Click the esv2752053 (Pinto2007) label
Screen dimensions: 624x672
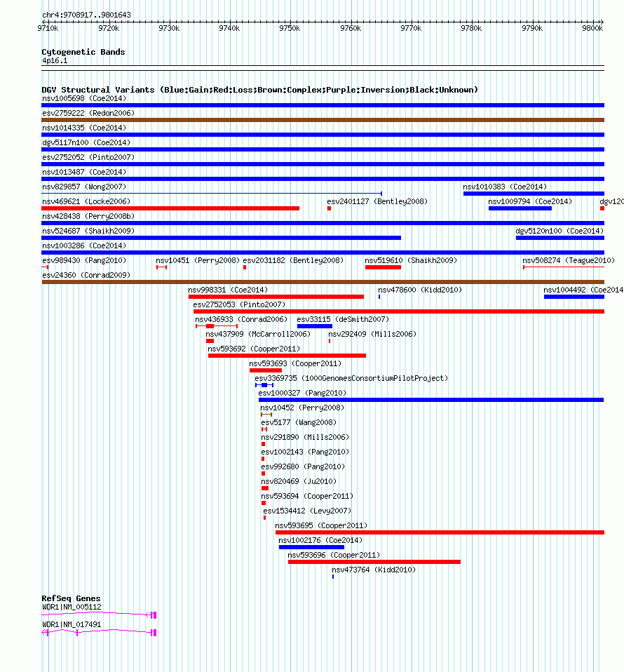[239, 304]
